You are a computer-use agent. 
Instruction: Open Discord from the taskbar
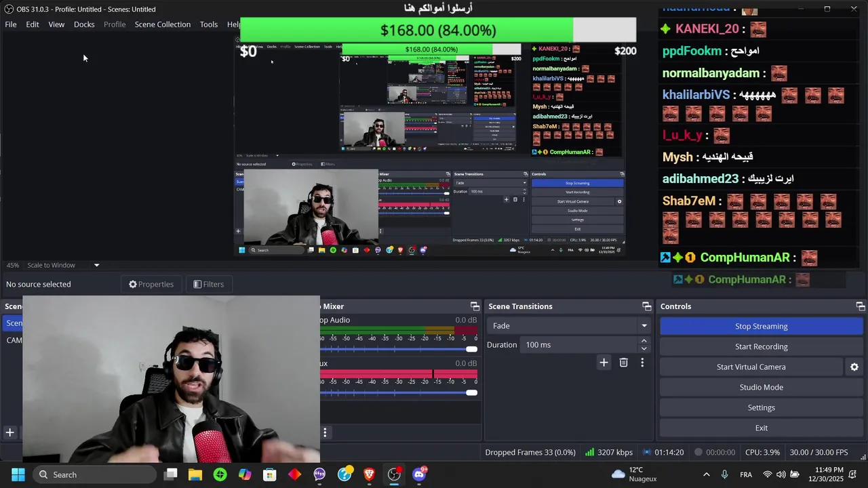(x=419, y=474)
